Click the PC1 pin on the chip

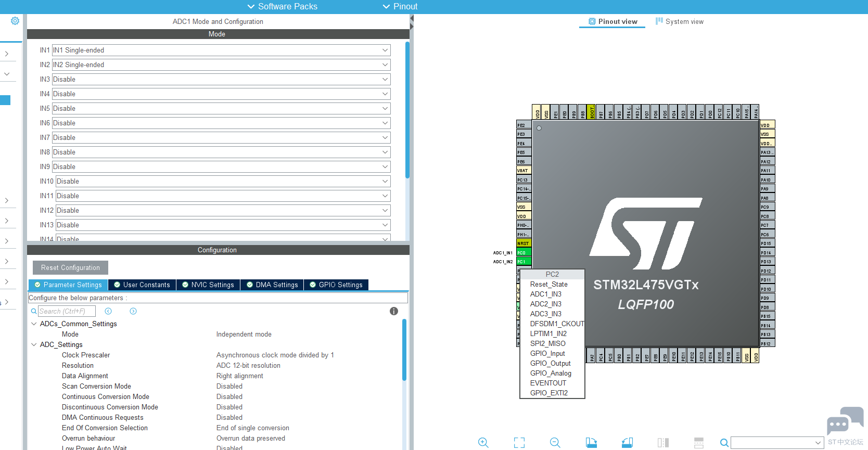[x=524, y=262]
